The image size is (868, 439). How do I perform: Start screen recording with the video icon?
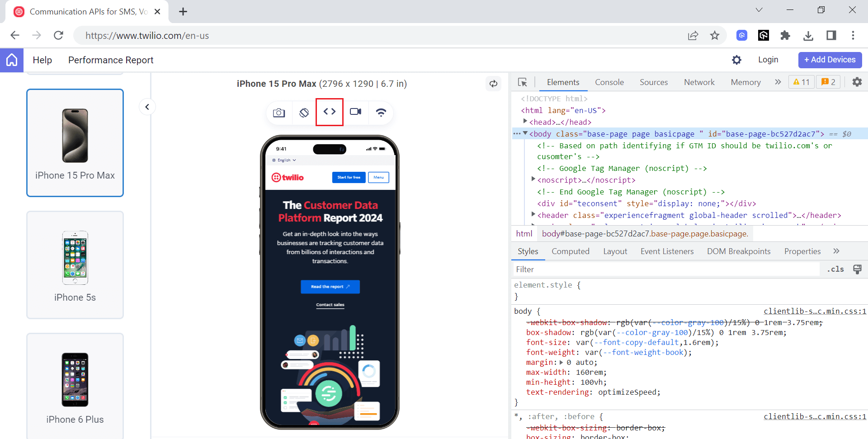pyautogui.click(x=356, y=112)
